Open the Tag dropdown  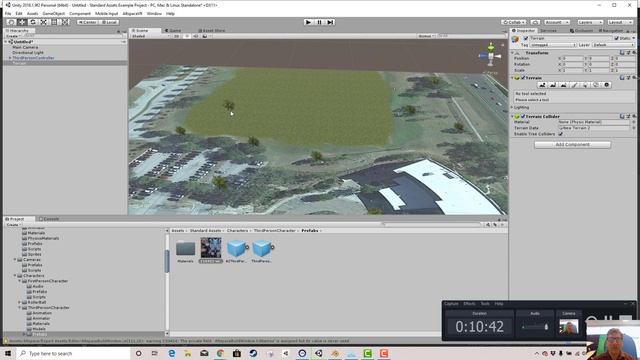coord(553,45)
